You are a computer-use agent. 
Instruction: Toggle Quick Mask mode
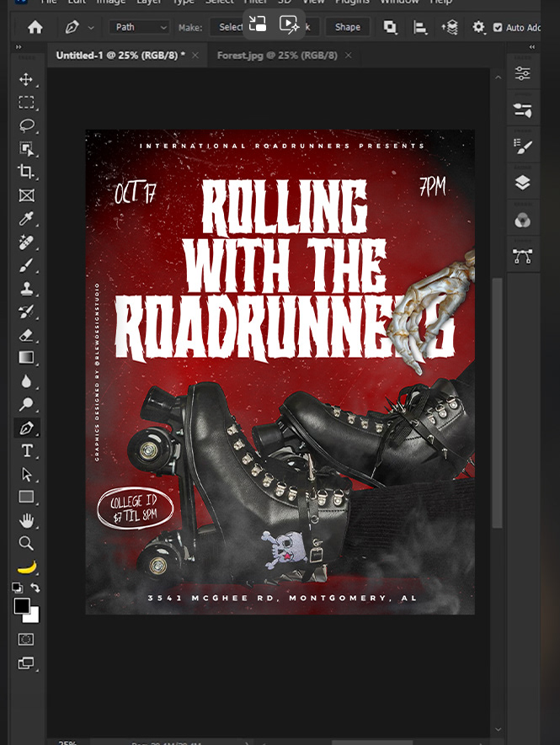pyautogui.click(x=26, y=640)
